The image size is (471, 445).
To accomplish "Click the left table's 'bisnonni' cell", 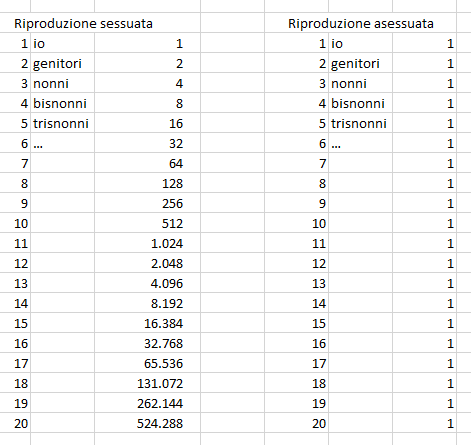I will tap(62, 103).
